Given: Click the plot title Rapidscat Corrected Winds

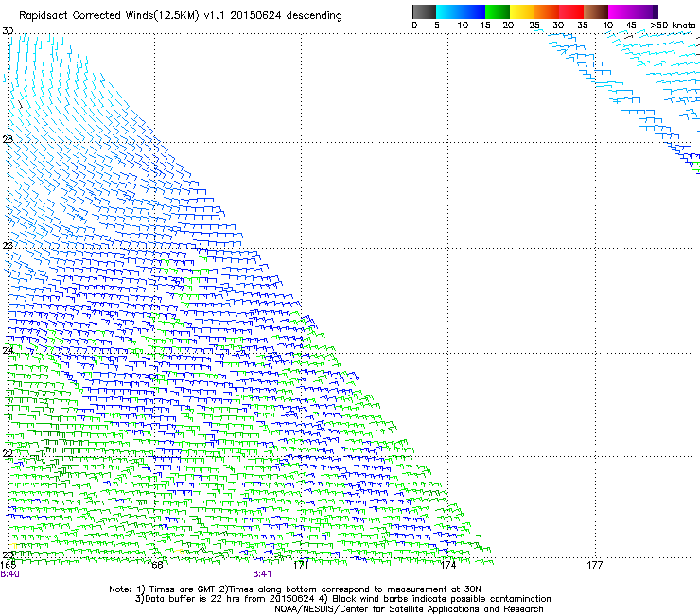Looking at the screenshot, I should (181, 16).
